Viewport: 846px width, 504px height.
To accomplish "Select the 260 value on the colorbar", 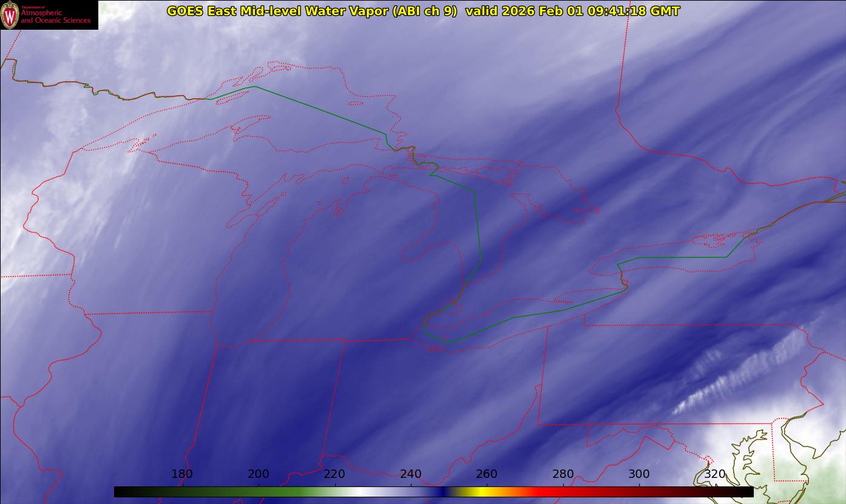I will point(487,474).
